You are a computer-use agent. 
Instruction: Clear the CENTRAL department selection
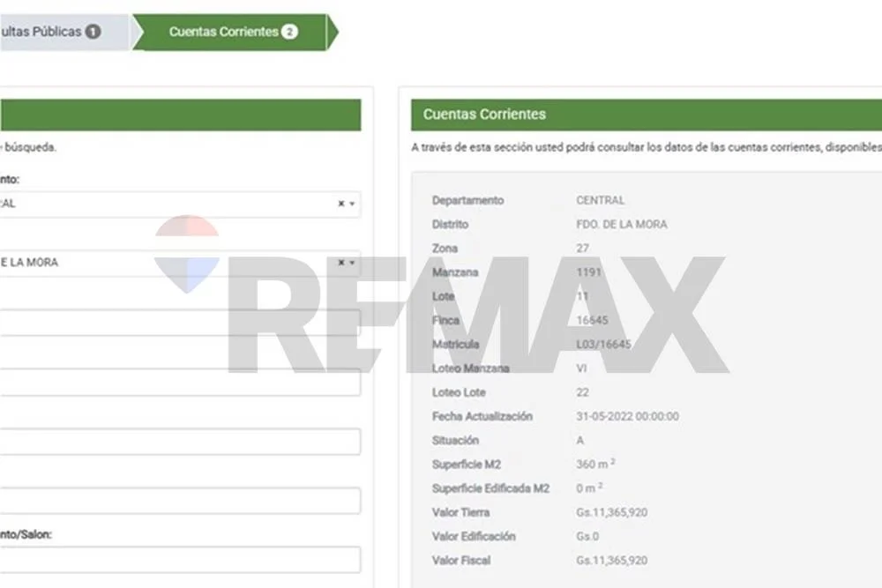(x=340, y=204)
